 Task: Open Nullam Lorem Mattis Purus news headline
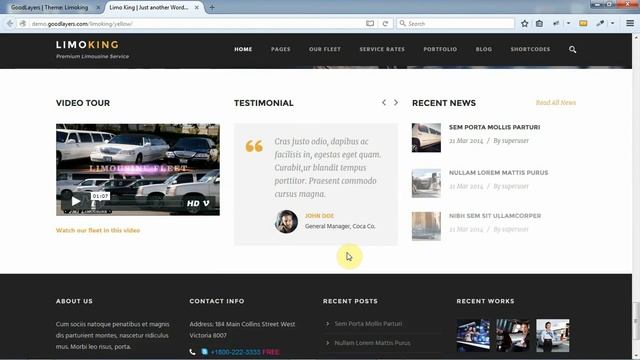498,173
